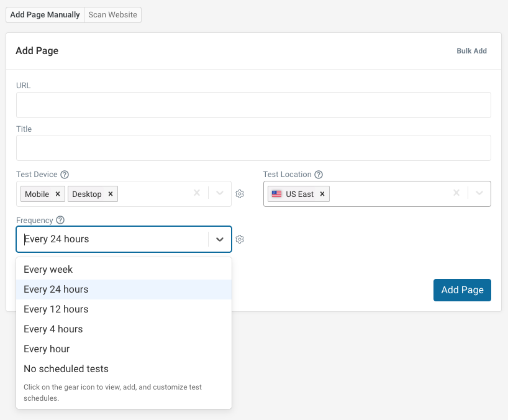Viewport: 508px width, 420px height.
Task: Click help icon beside Frequency label
Action: click(60, 220)
